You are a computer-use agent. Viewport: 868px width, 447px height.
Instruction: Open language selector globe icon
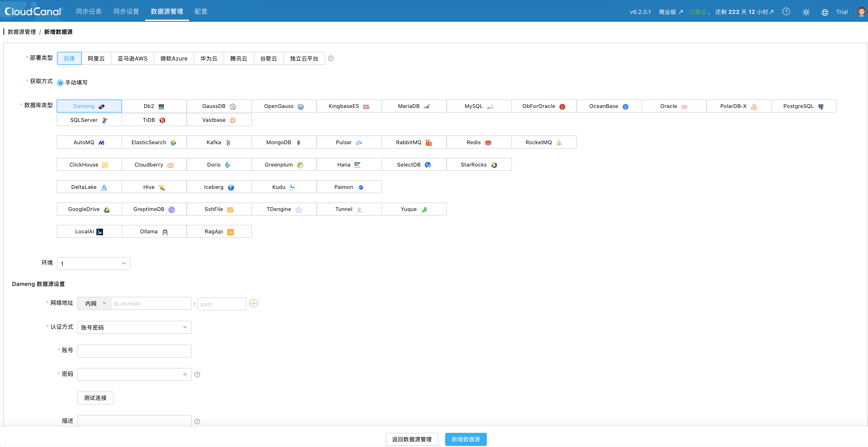pos(824,13)
